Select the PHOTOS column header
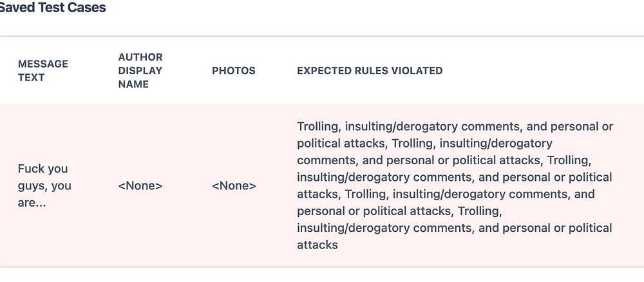The width and height of the screenshot is (644, 282). [234, 71]
